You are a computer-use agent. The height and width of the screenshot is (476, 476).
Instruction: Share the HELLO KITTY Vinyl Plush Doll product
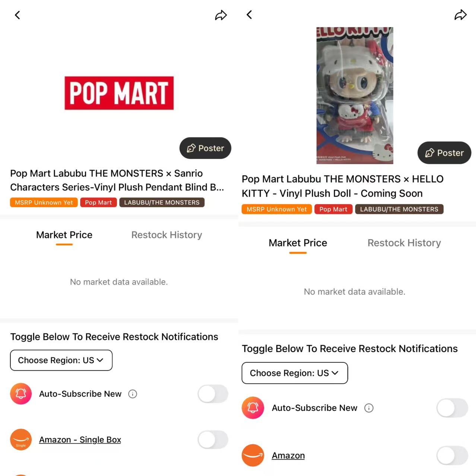tap(460, 15)
